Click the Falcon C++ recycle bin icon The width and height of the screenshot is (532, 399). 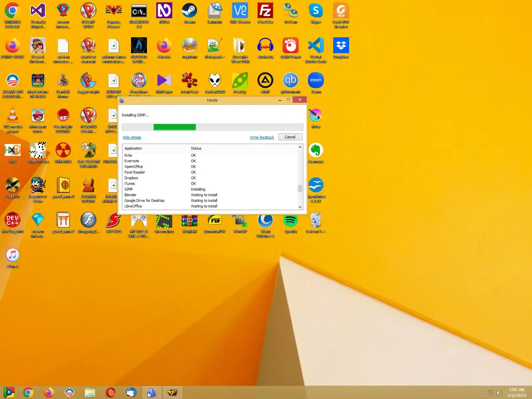316,223
